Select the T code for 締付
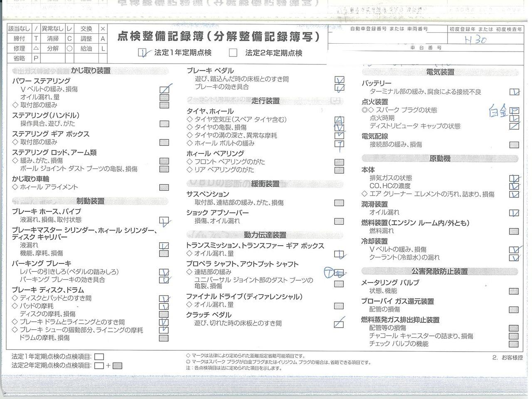 click(36, 38)
